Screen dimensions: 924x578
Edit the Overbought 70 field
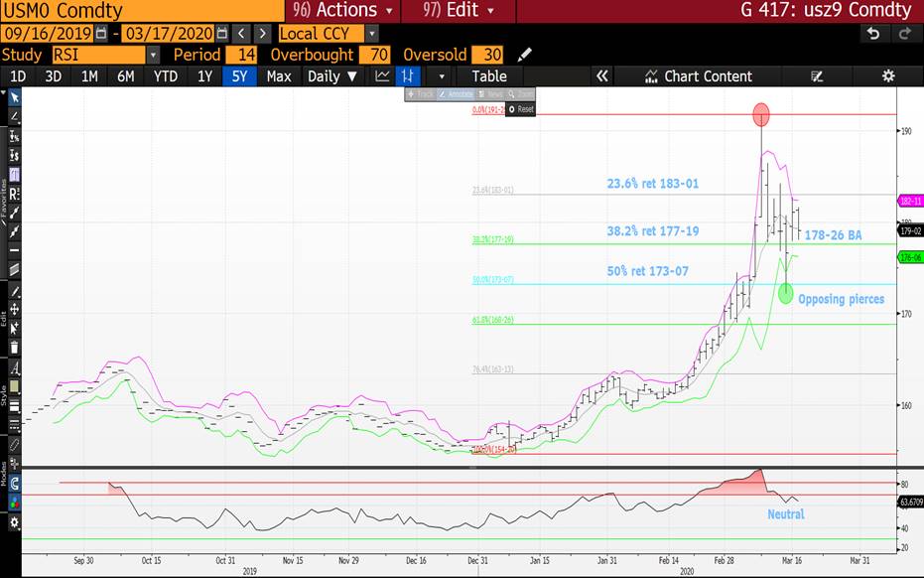[x=375, y=55]
